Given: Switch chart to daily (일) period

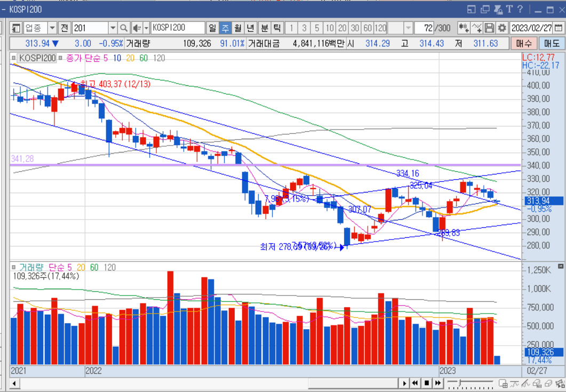Looking at the screenshot, I should click(212, 28).
